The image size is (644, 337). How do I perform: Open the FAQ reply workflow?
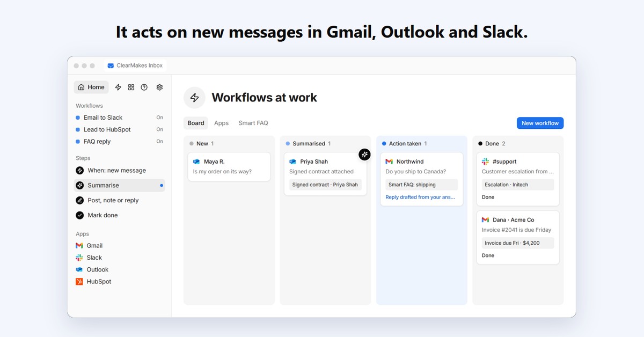pos(97,142)
